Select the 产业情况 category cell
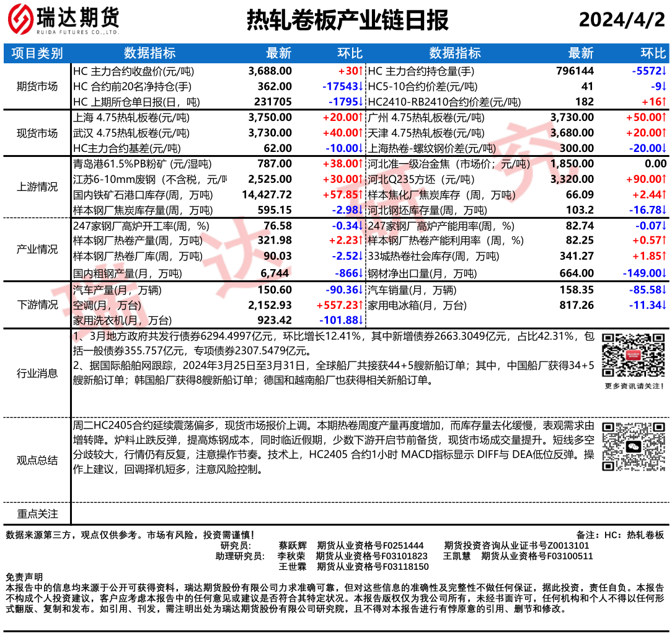Viewport: 672px width, 635px height. point(37,249)
